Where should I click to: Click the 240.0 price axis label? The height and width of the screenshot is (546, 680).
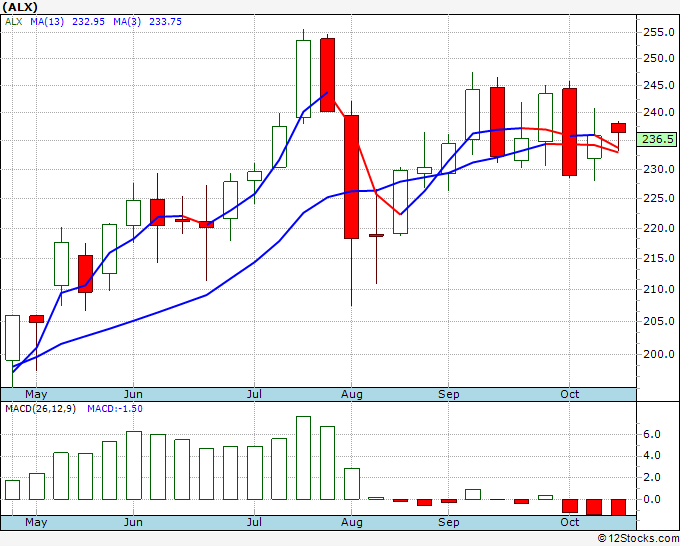[x=659, y=113]
